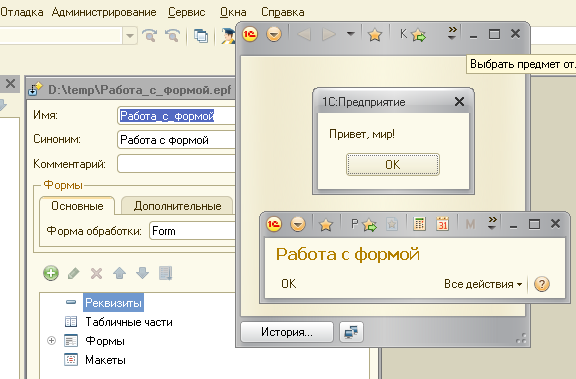Click OK in the Привет, мир! dialog
576x379 pixels.
(393, 165)
